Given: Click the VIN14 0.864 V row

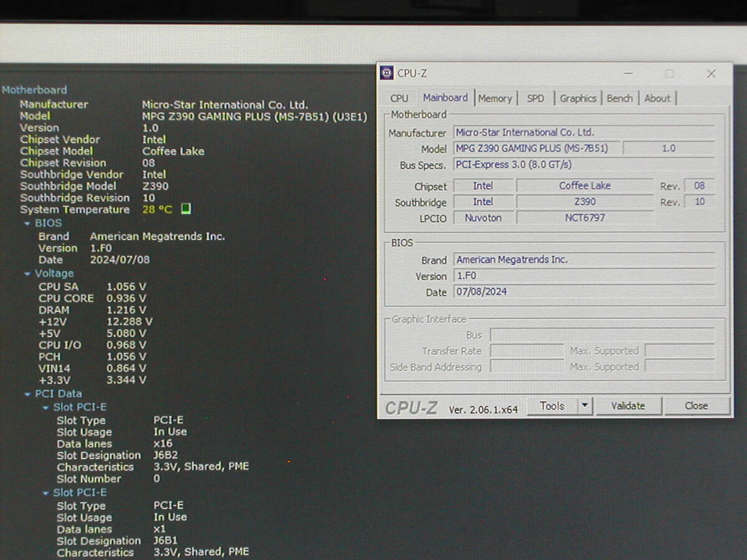Looking at the screenshot, I should pos(92,368).
